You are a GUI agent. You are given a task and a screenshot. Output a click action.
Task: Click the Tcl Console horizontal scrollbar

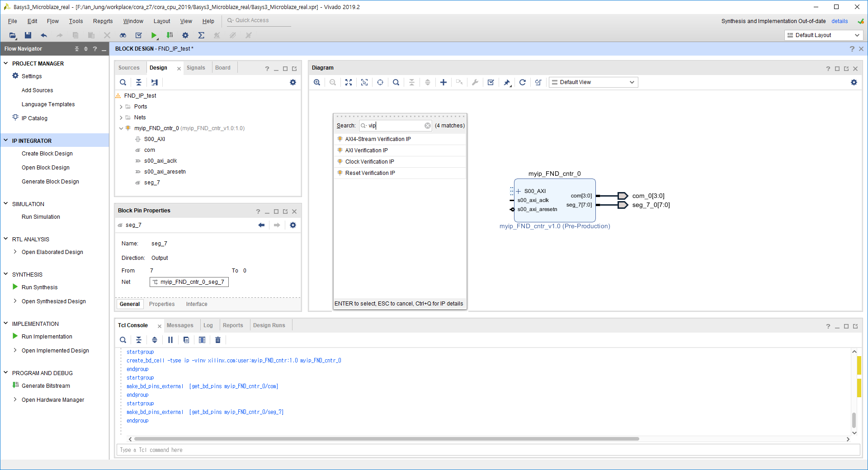387,439
